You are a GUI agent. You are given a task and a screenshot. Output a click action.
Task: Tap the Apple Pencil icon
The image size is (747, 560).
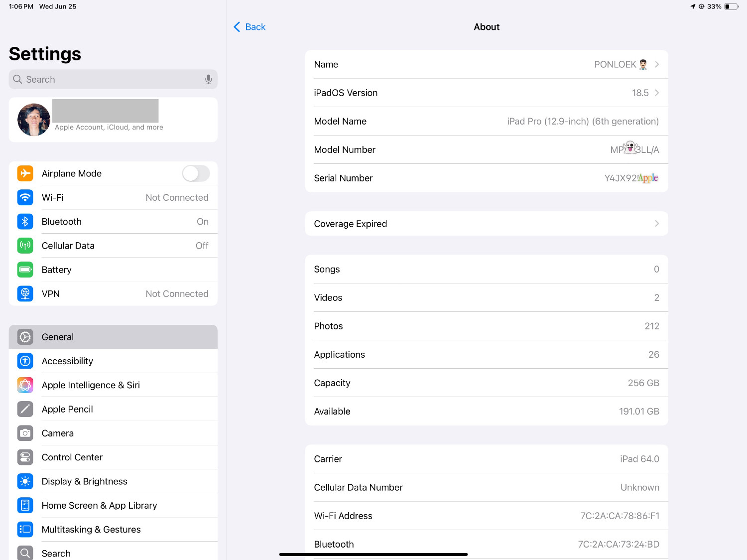(25, 409)
